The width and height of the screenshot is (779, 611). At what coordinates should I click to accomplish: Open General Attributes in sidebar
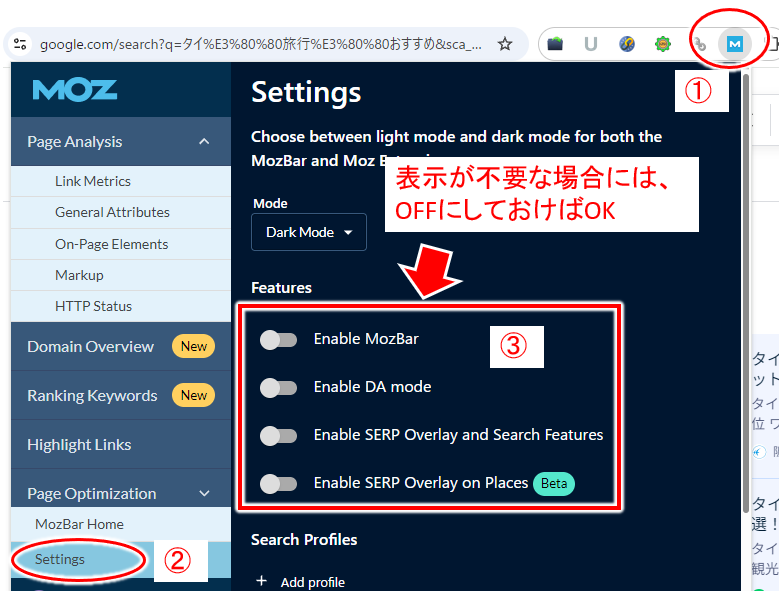tap(121, 213)
